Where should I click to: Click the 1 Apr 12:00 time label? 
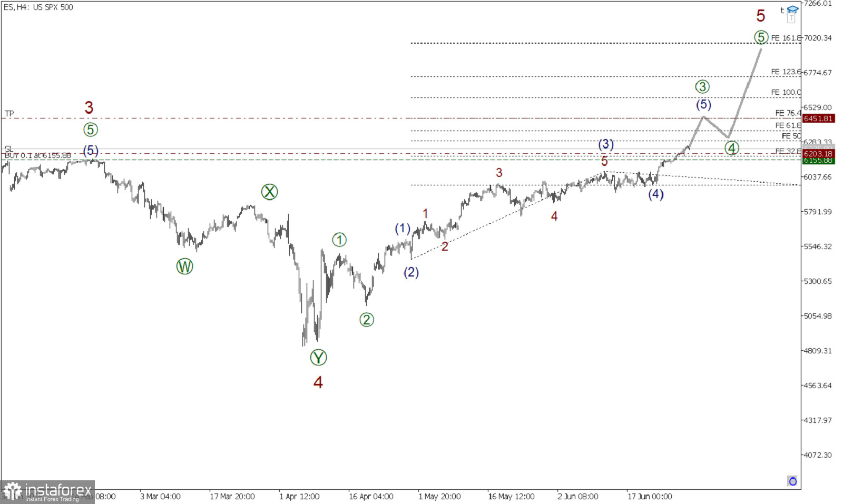(299, 497)
